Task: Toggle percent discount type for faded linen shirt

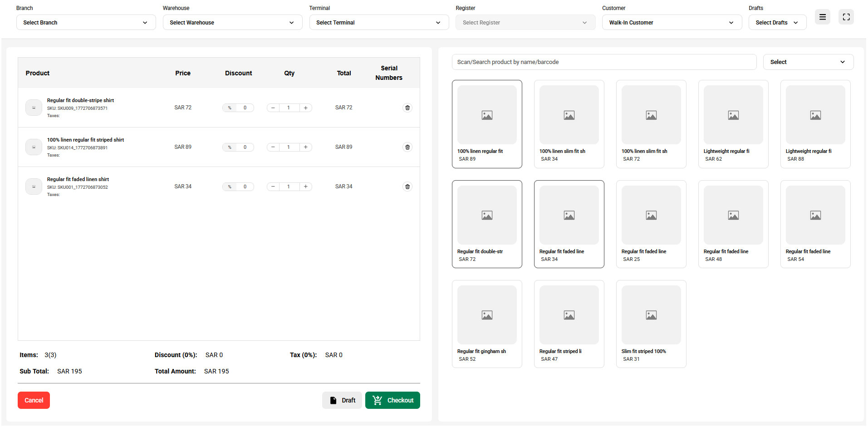Action: pyautogui.click(x=230, y=187)
